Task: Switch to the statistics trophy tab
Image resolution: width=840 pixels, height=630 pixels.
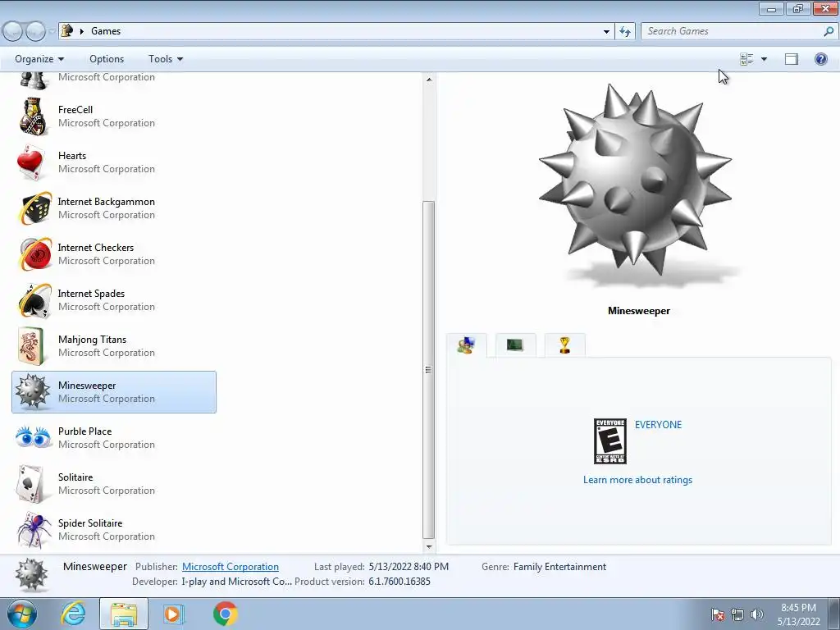Action: (564, 345)
